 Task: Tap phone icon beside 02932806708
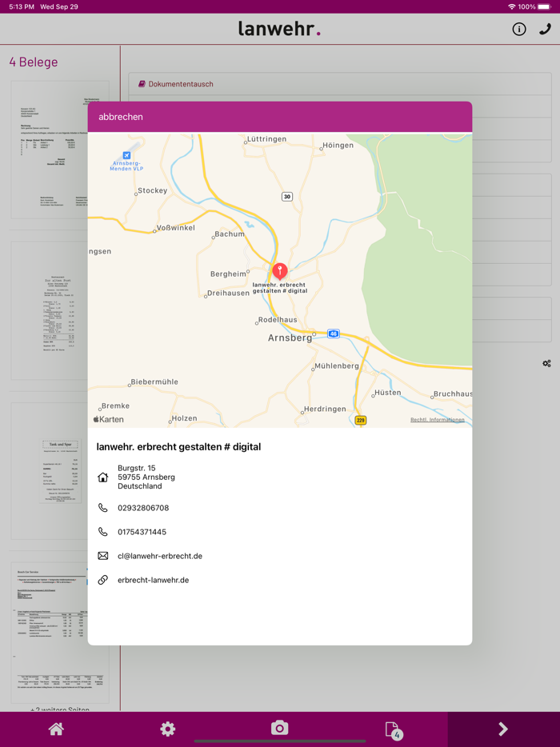(103, 508)
